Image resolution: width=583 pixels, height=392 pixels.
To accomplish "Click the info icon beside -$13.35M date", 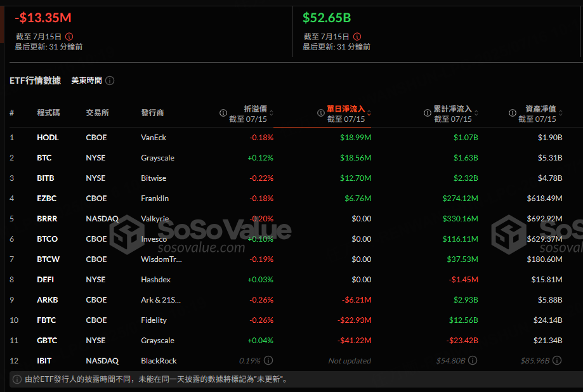I will (x=69, y=36).
